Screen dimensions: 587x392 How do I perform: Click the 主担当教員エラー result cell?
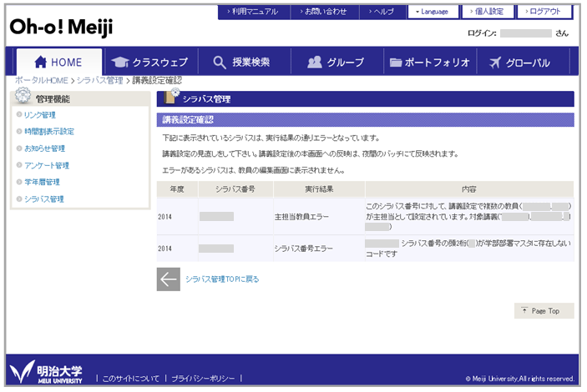(x=319, y=217)
